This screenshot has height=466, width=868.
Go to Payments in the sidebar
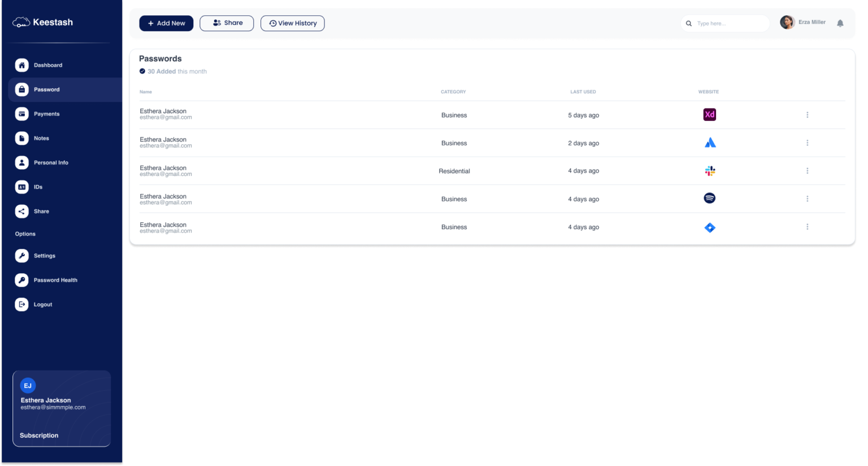46,114
